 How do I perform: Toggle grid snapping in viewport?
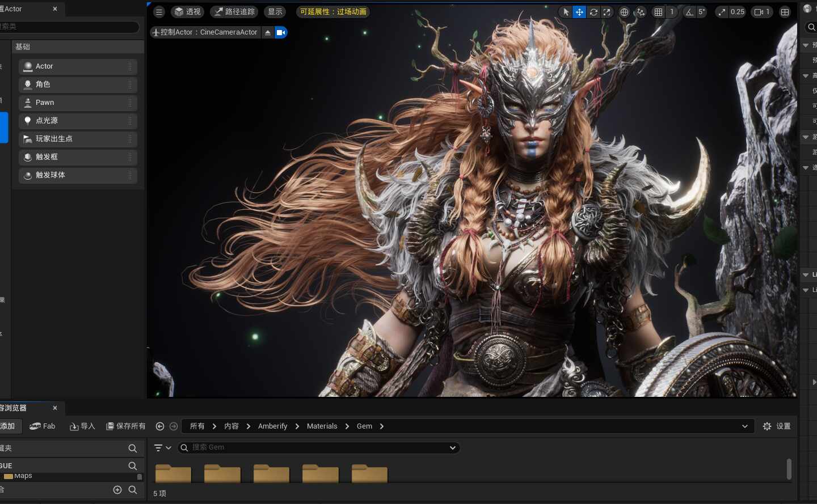[658, 12]
